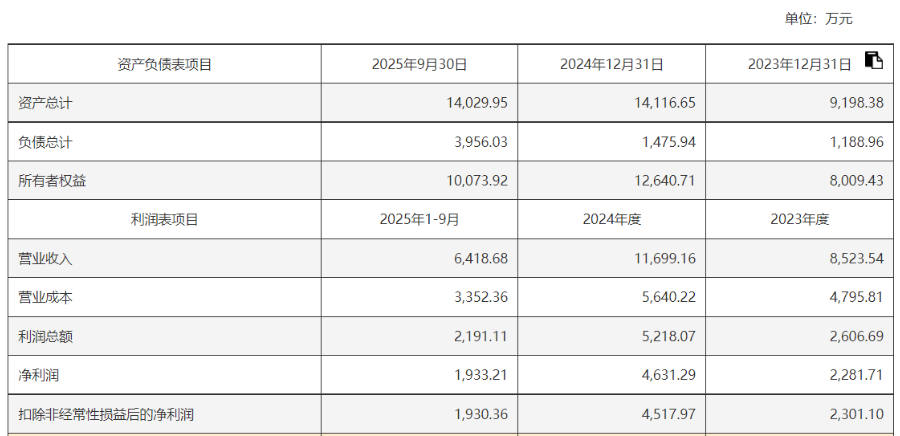Click the 2024年12月31日 column header
Screen dimensions: 900x436
(611, 64)
